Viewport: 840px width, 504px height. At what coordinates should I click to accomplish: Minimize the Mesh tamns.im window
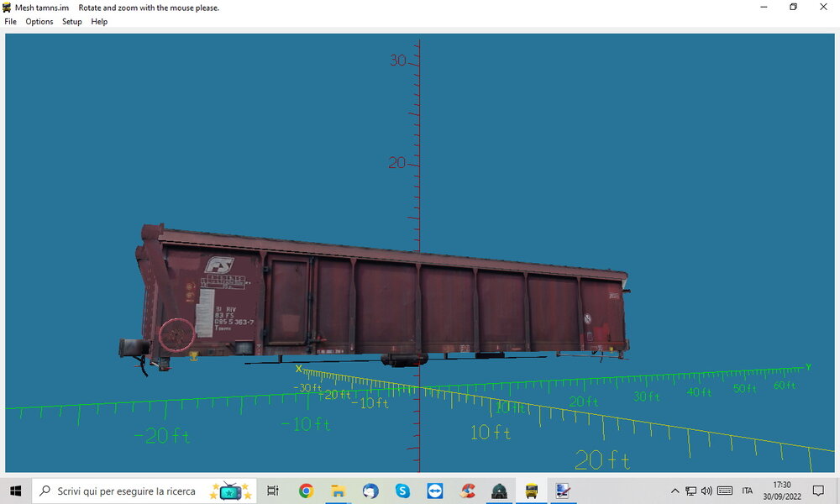(x=764, y=7)
